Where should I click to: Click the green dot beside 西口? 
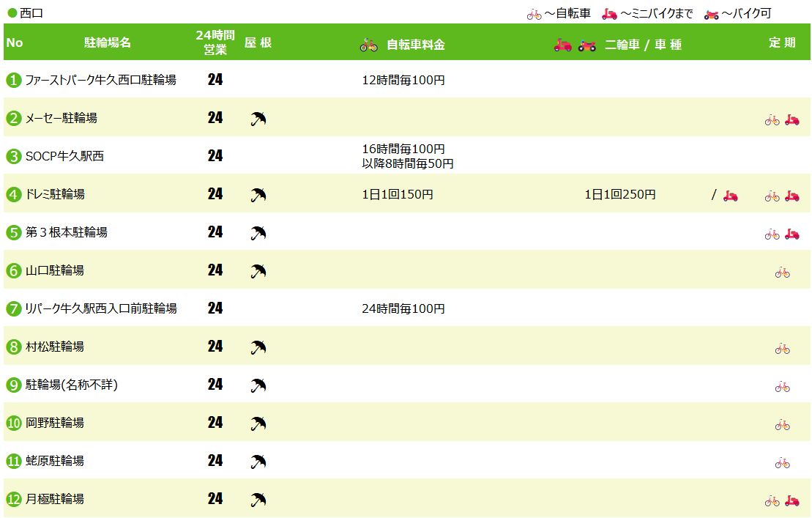12,13
